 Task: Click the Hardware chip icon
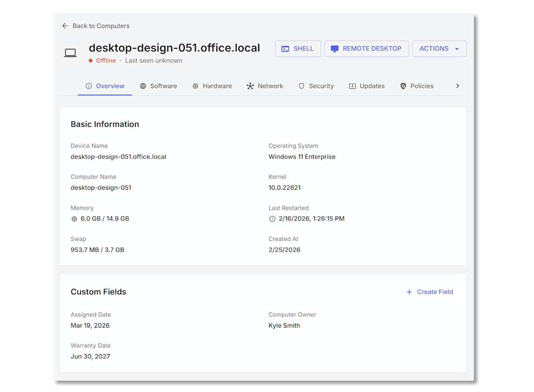click(196, 86)
